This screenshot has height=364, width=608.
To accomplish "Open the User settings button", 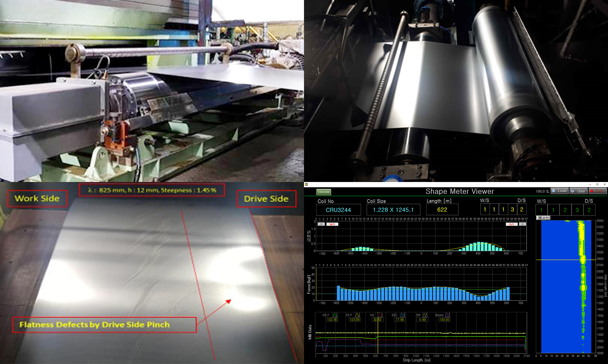I will 579,191.
